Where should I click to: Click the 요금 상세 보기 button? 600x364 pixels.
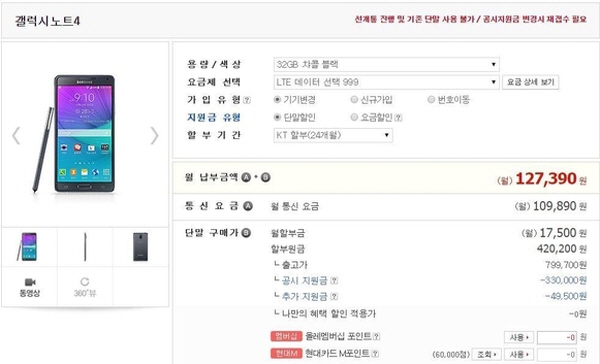[530, 82]
